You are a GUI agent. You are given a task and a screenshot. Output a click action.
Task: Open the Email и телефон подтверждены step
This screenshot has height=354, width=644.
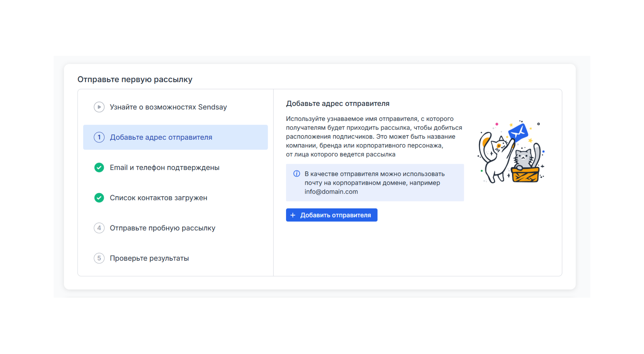[x=175, y=168]
